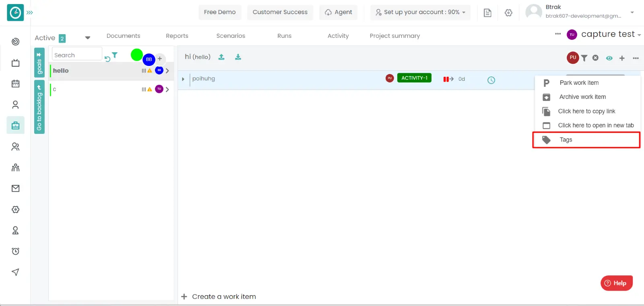Switch to the Runs tab

pos(284,36)
